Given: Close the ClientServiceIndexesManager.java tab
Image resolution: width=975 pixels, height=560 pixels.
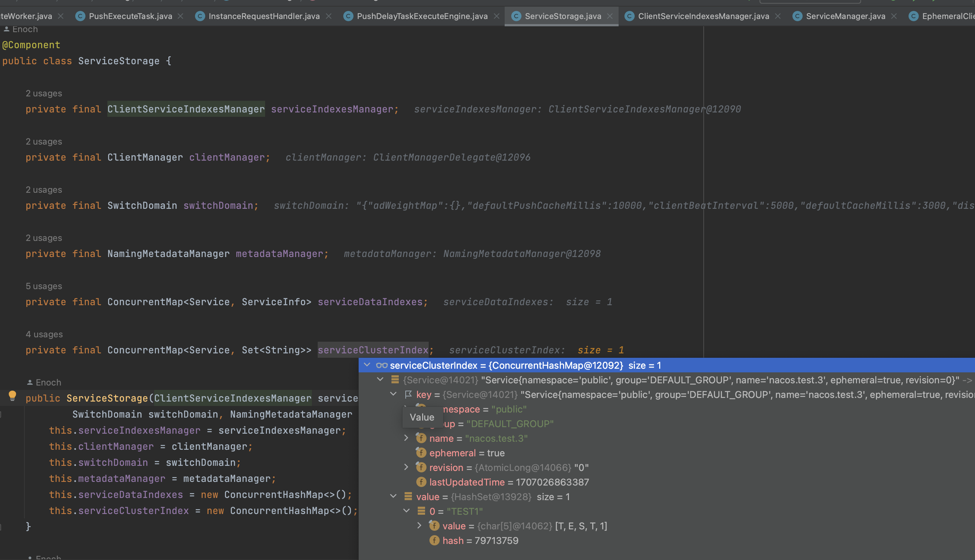Looking at the screenshot, I should 778,16.
